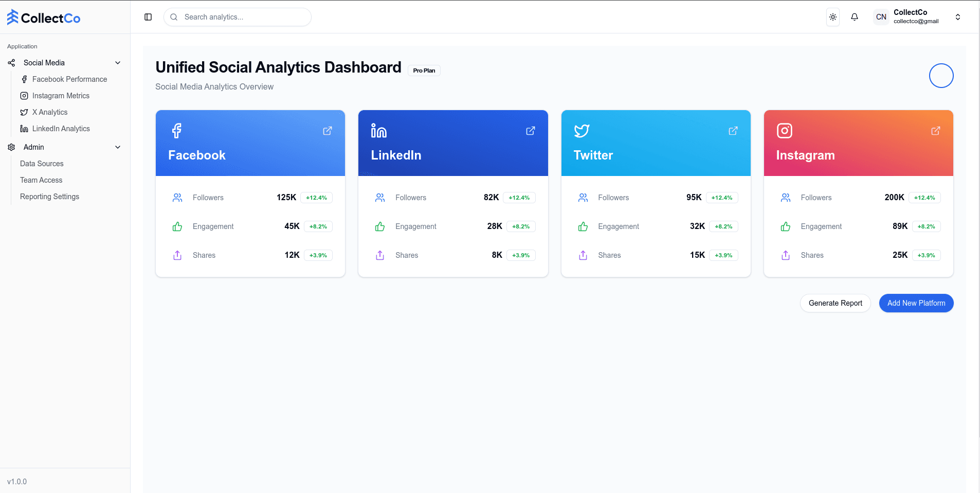Open Reporting Settings in the sidebar

tap(49, 197)
